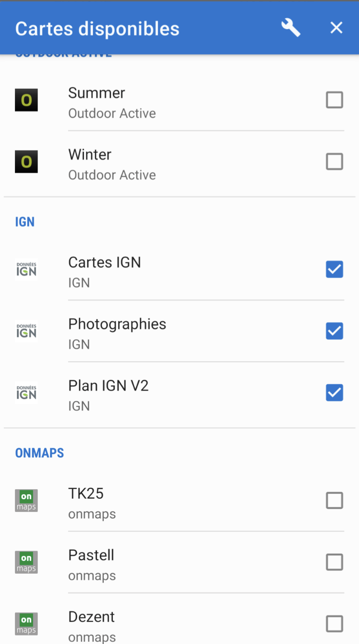Click the Dezent onmaps icon
359x644 pixels.
point(26,624)
